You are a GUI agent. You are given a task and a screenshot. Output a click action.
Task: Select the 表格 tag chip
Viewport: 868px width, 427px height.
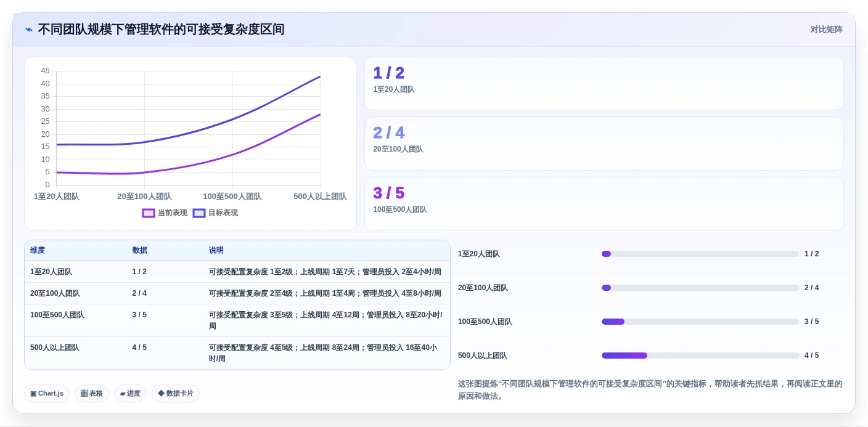92,394
